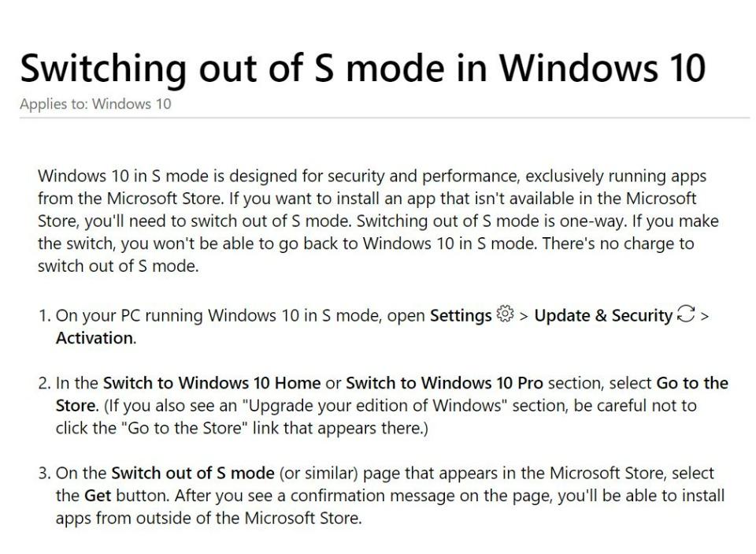Click the list number 3 marker
The height and width of the screenshot is (554, 756).
click(x=44, y=473)
